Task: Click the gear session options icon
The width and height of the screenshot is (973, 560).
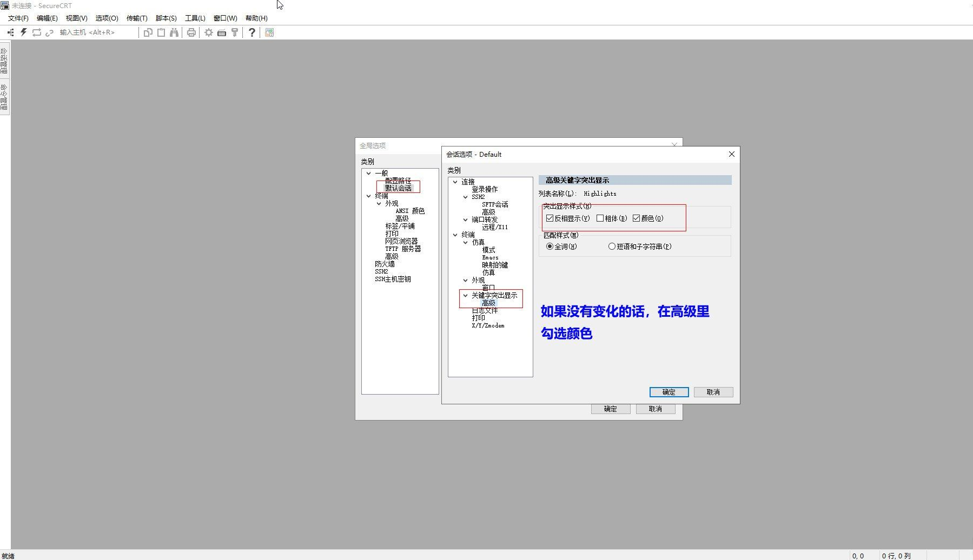Action: click(208, 32)
